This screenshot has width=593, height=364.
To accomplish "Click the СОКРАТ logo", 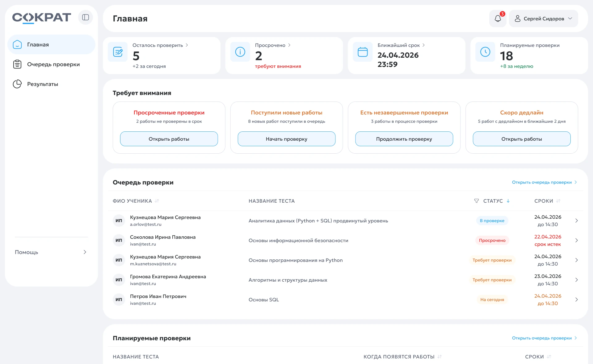I will 41,18.
